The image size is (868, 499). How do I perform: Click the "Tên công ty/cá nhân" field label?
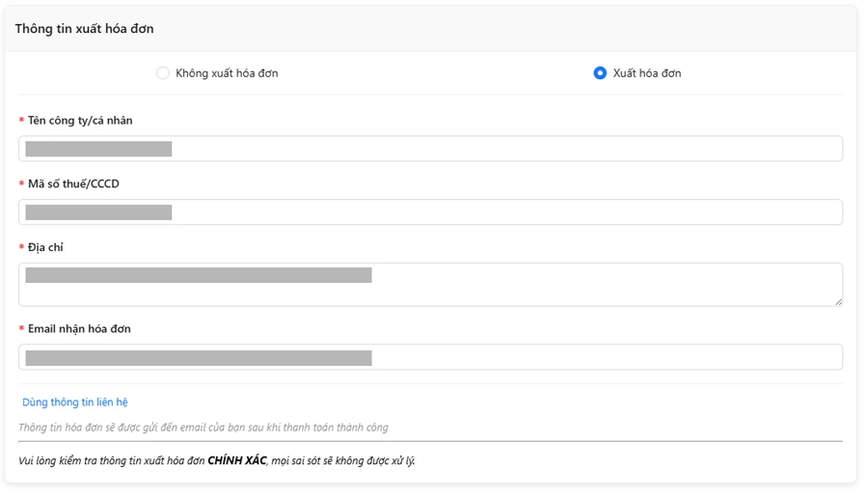80,121
